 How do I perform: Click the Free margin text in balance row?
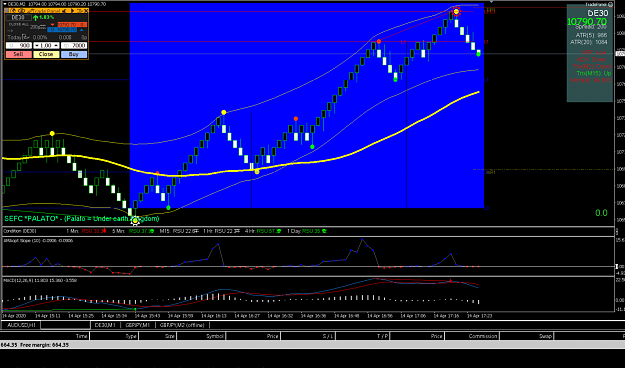click(x=45, y=345)
